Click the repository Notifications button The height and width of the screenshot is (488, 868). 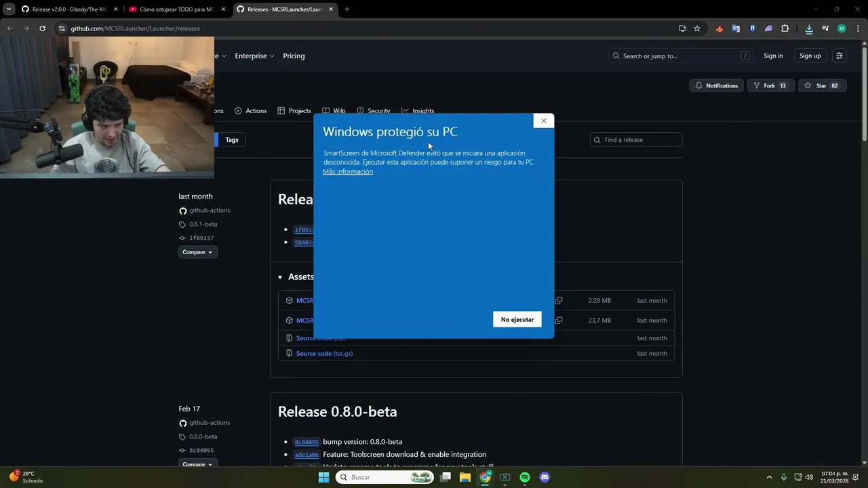click(x=716, y=85)
